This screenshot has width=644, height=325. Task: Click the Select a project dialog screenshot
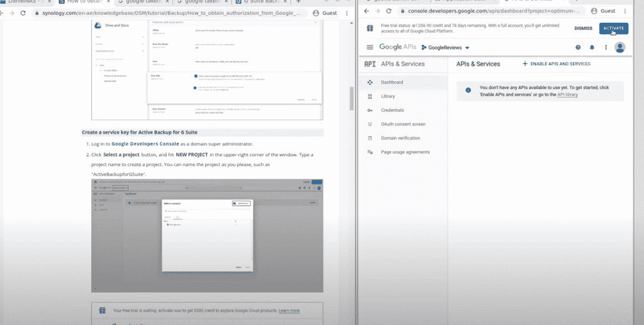click(x=207, y=235)
